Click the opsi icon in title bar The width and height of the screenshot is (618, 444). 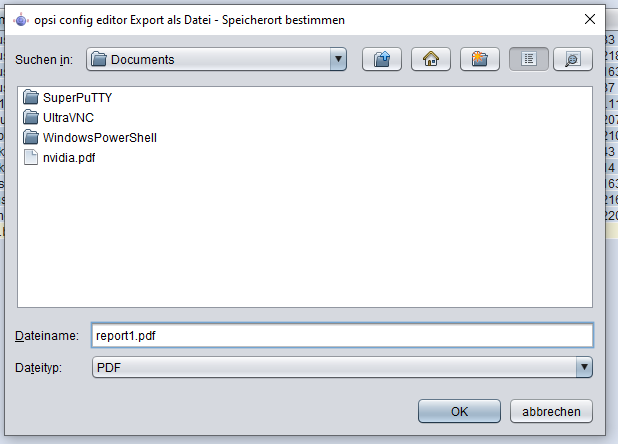click(21, 18)
